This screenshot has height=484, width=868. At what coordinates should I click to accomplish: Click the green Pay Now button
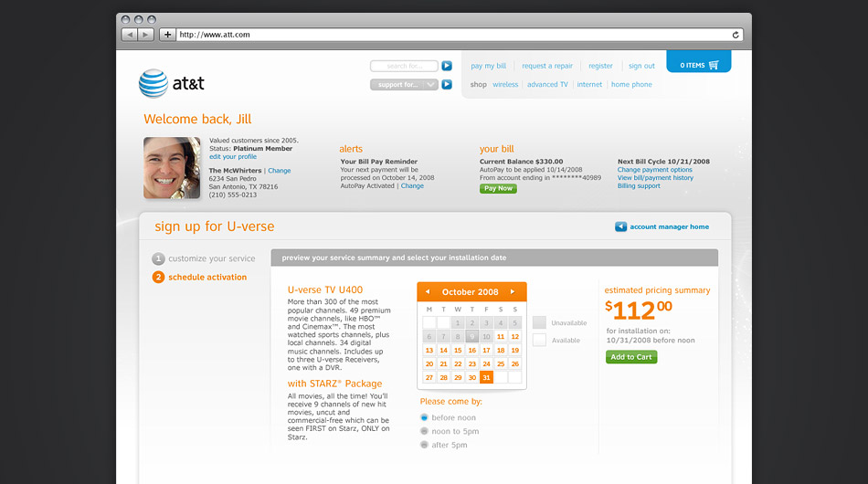(x=498, y=189)
